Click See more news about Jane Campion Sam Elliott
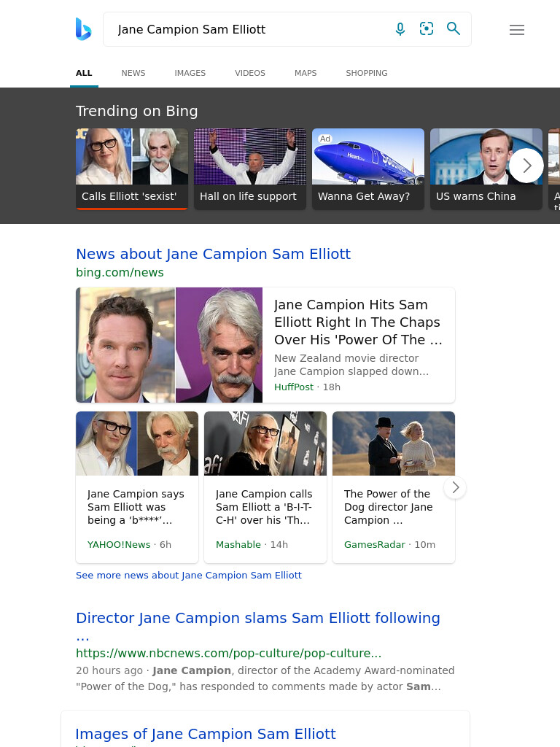Screen dimensions: 560x747 189,575
